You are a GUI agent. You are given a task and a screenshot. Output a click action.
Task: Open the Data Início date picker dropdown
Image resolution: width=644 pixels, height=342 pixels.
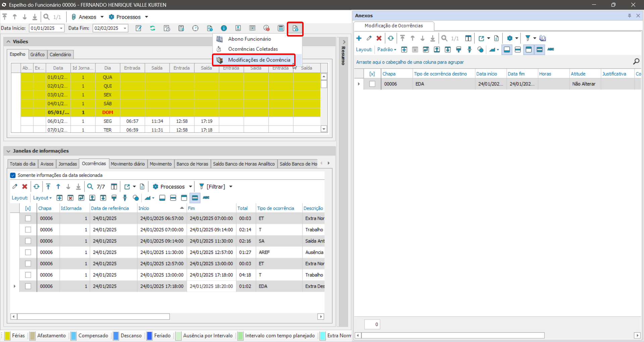[61, 28]
